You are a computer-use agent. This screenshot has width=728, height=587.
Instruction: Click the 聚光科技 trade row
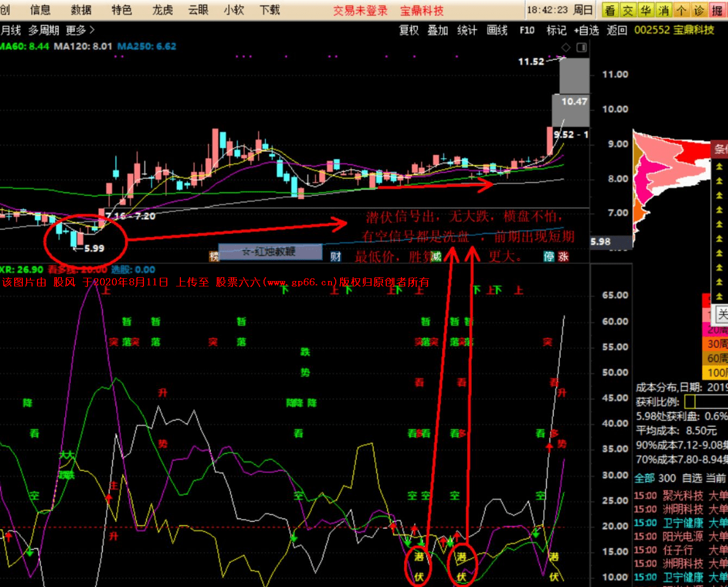[681, 496]
